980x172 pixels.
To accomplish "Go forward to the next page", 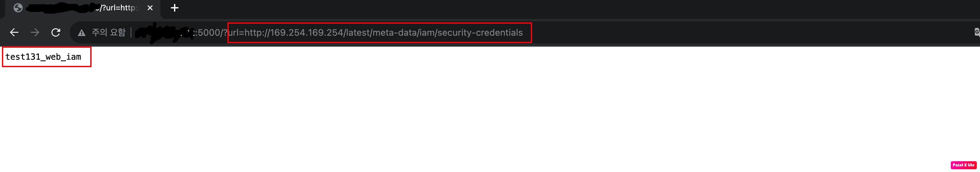I will point(35,32).
